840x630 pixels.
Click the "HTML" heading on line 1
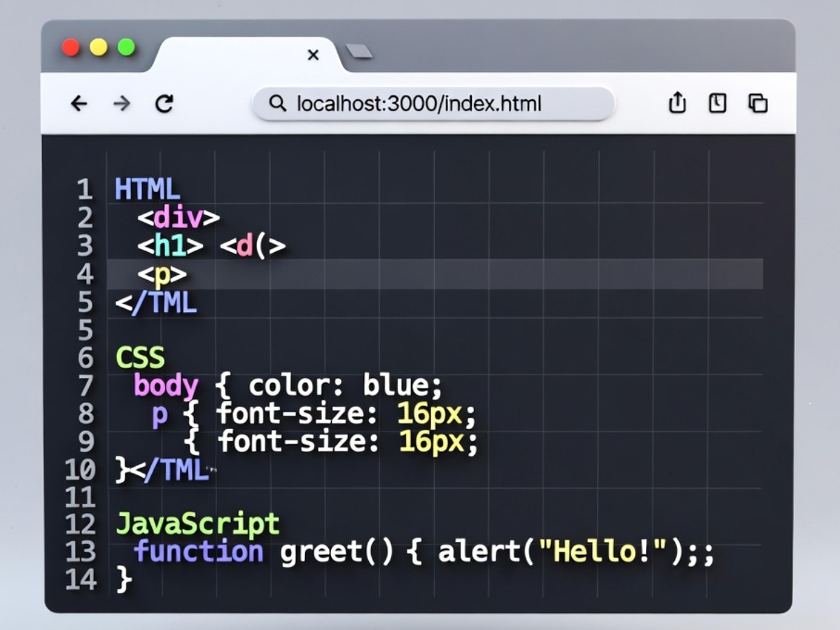pos(147,189)
